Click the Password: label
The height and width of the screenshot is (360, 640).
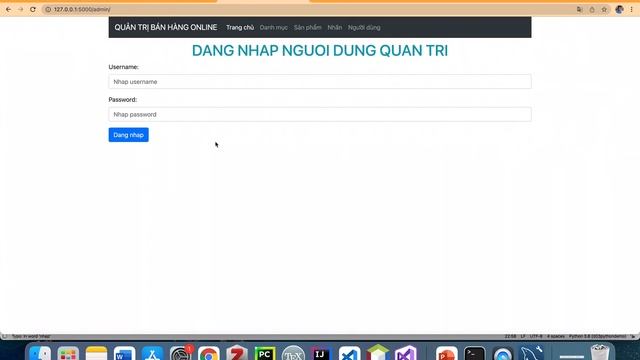coord(122,100)
